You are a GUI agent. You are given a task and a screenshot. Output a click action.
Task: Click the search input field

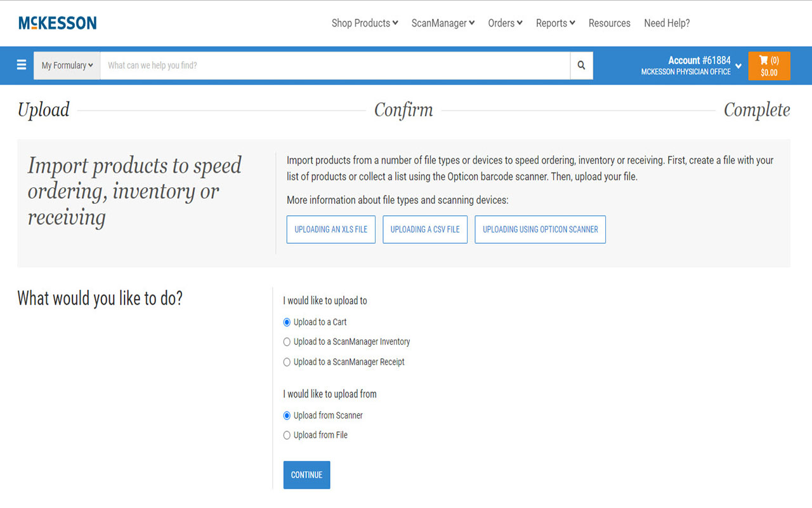click(336, 65)
